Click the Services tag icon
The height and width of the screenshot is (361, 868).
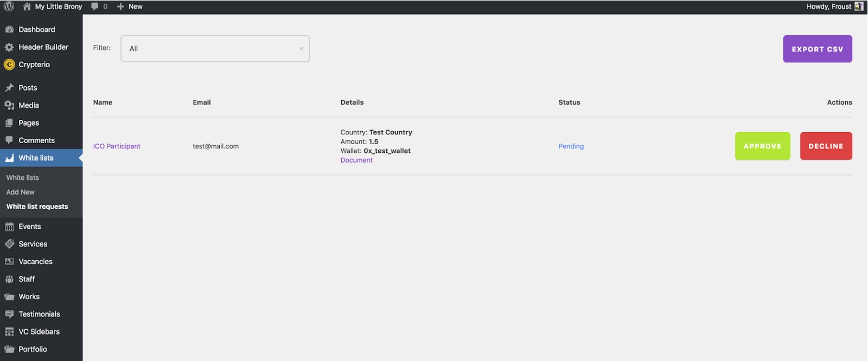pyautogui.click(x=9, y=244)
